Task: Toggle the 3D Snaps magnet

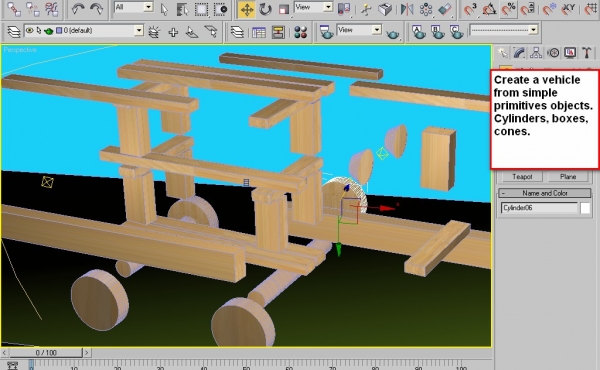Action: point(470,9)
